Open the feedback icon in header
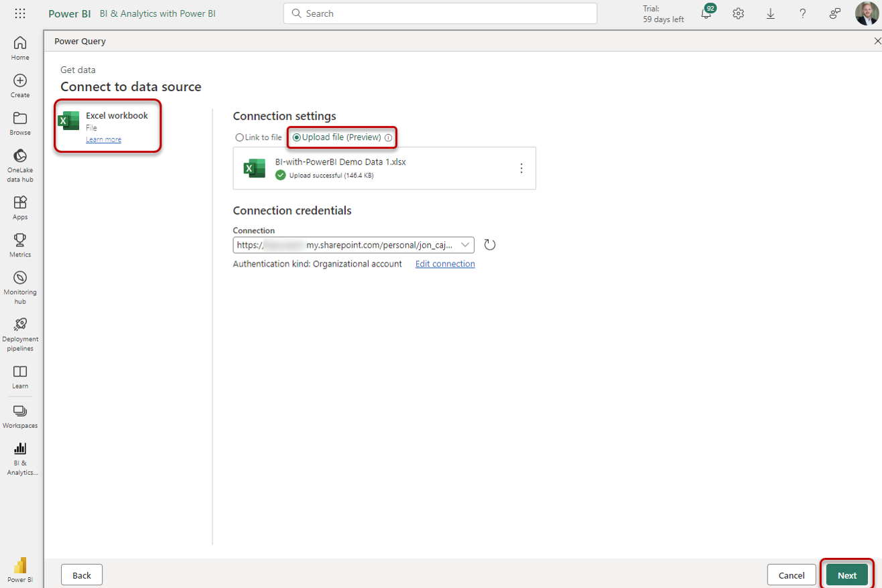 (835, 13)
